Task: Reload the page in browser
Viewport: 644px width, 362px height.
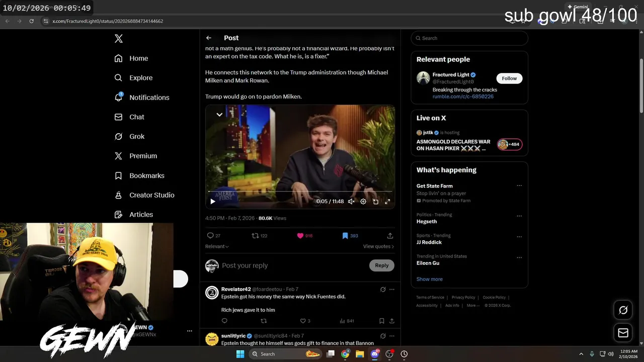Action: point(31,21)
